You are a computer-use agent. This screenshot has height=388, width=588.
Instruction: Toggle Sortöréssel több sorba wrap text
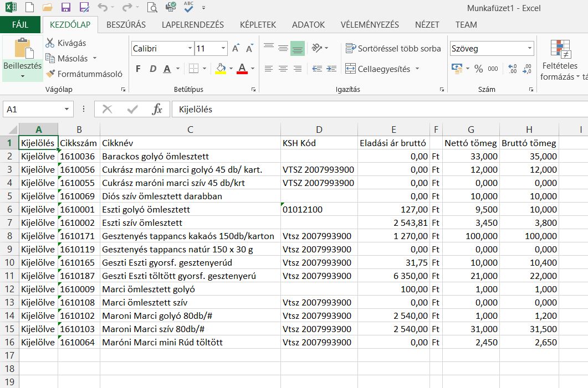coord(393,49)
